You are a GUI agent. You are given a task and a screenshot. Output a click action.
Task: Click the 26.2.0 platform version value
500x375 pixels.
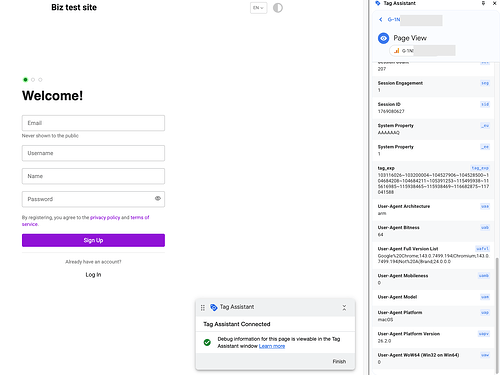(384, 341)
